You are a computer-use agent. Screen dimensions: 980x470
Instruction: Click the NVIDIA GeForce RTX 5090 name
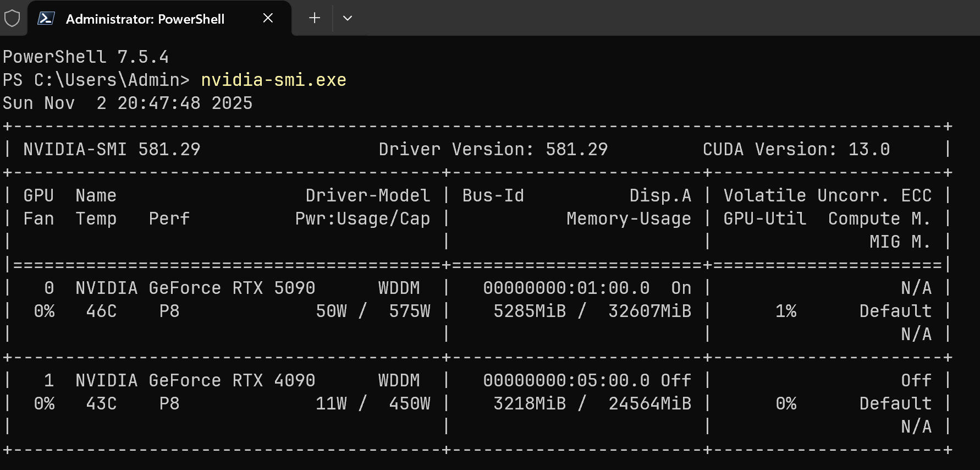point(195,288)
